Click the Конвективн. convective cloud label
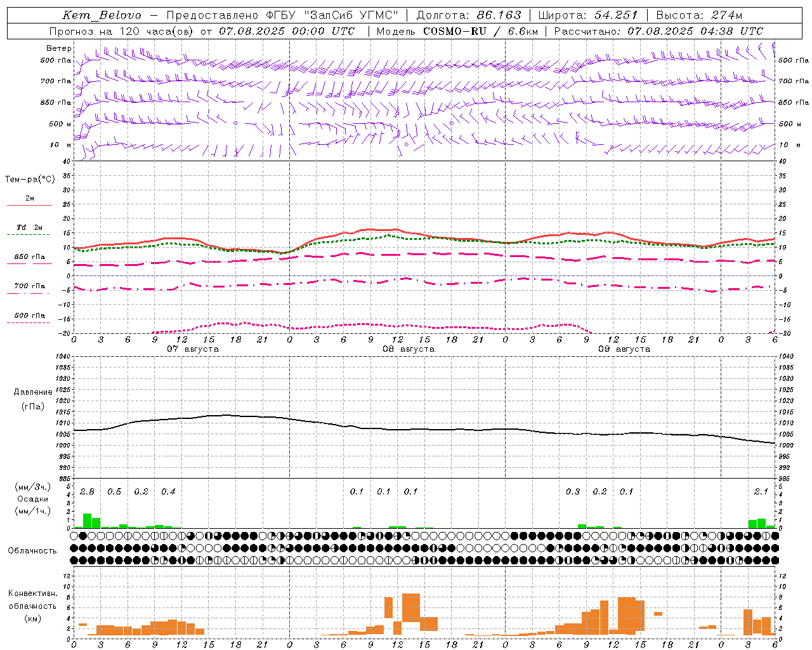Screen dimensions: 812x650 [33, 594]
